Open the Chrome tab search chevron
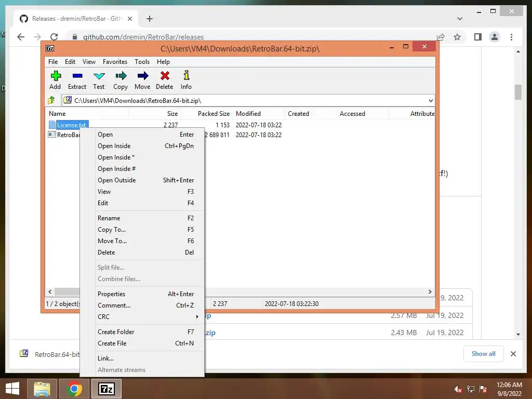532x399 pixels. [x=460, y=19]
